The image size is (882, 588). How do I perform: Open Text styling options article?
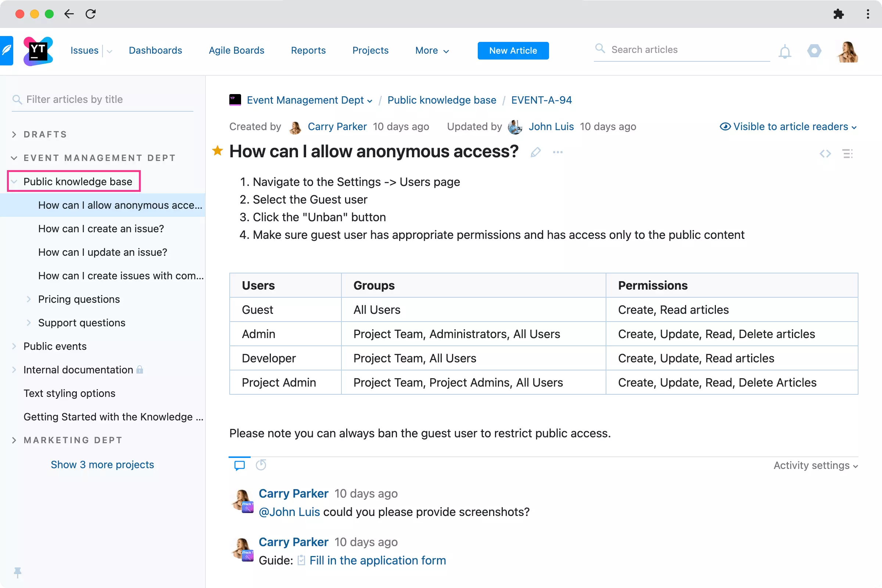click(69, 393)
